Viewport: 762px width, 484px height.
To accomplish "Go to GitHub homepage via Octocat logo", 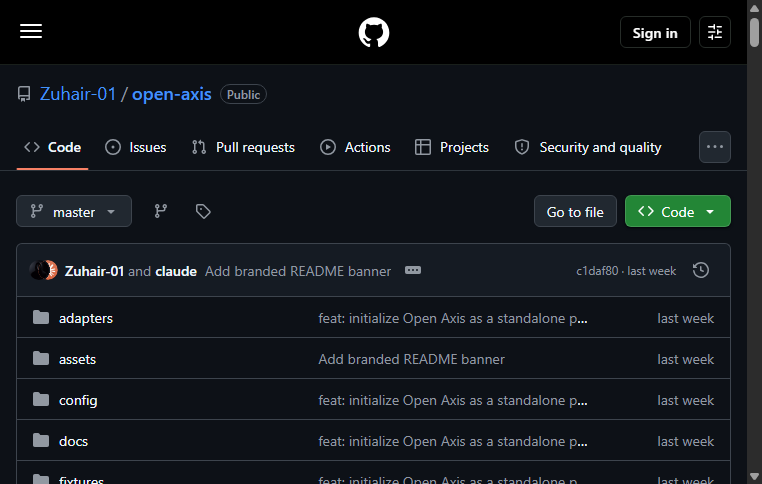I will point(374,32).
